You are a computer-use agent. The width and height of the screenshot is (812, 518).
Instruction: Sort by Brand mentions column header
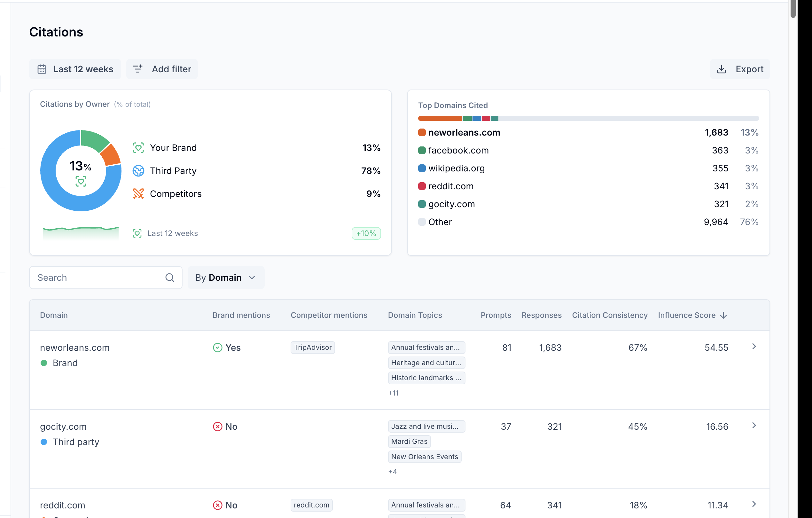coord(241,315)
